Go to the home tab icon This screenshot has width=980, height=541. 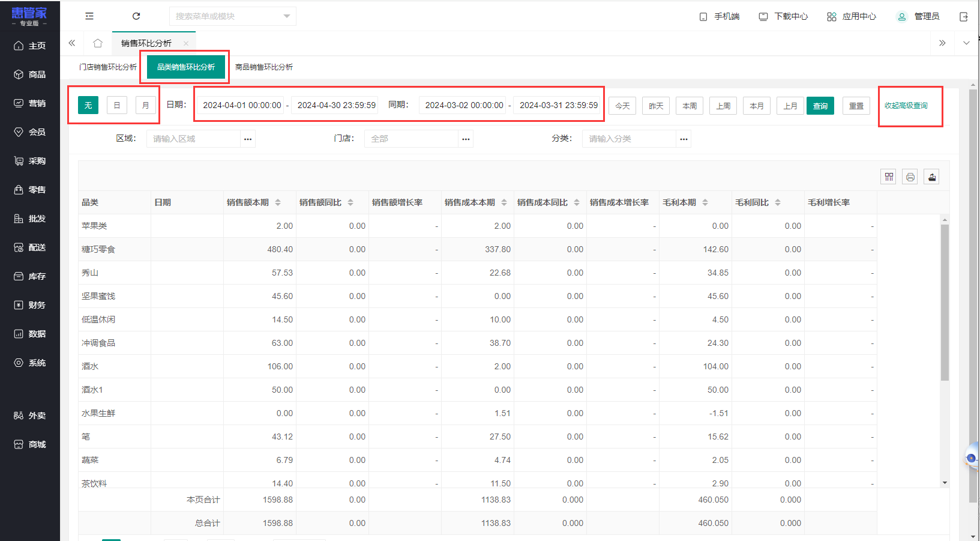98,43
